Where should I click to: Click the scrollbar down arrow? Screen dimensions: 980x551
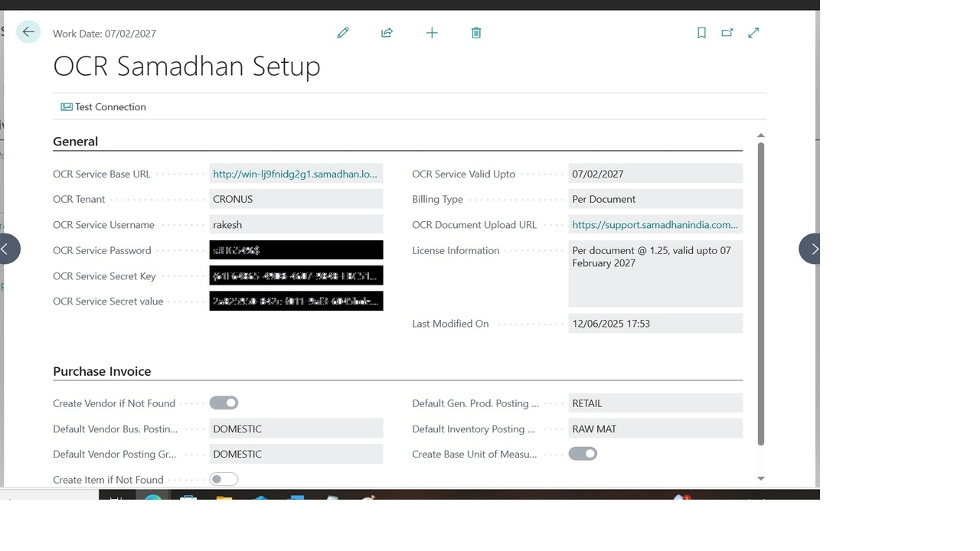pyautogui.click(x=760, y=478)
